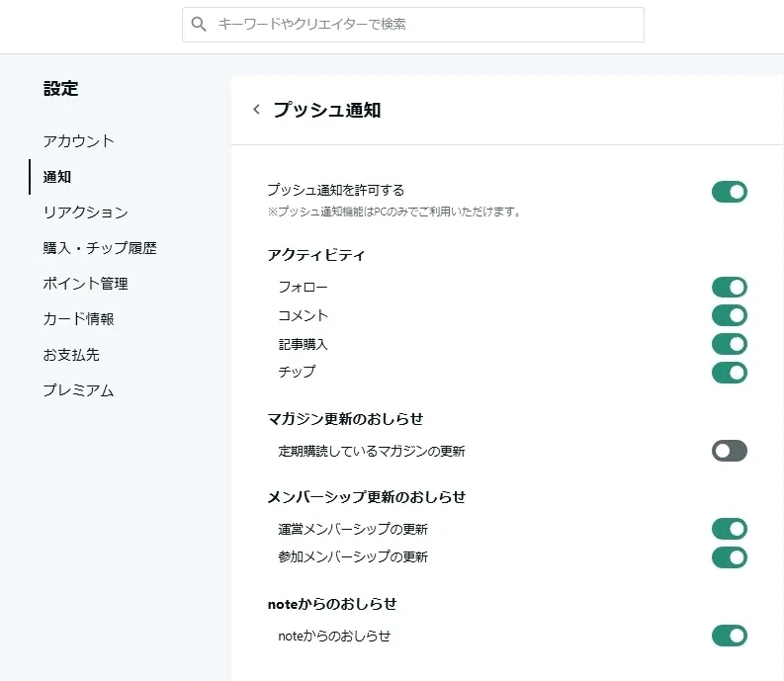Open プレミアム settings item
The width and height of the screenshot is (784, 681).
pos(78,390)
